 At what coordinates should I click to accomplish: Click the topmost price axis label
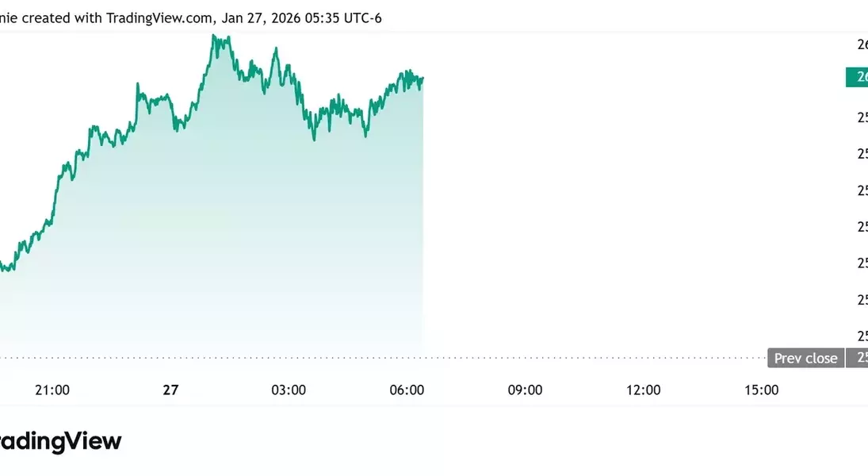point(862,44)
